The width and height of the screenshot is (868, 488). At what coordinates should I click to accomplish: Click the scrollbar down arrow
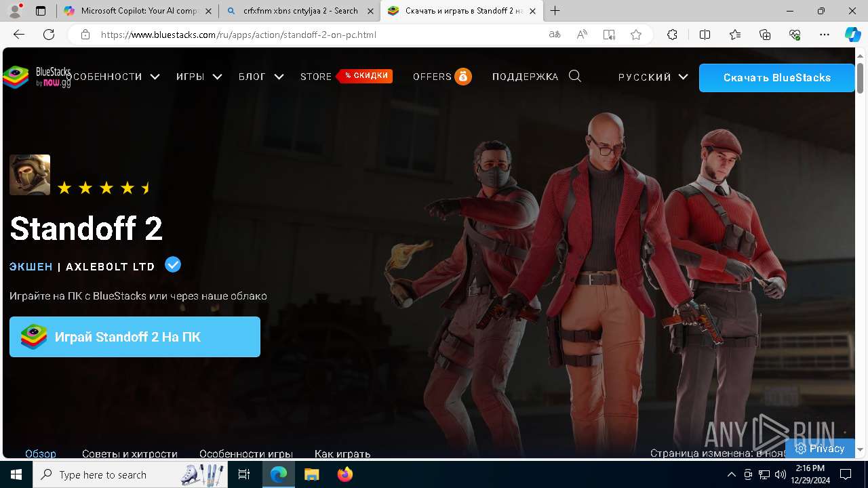click(861, 449)
